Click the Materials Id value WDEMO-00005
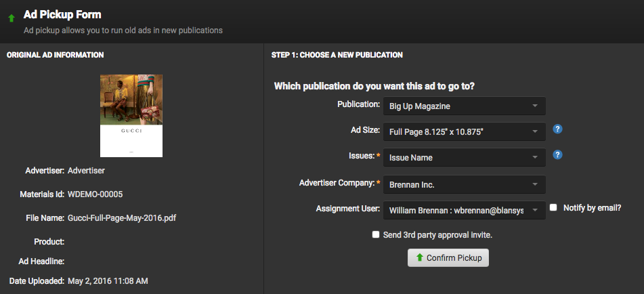This screenshot has width=644, height=294. click(95, 194)
